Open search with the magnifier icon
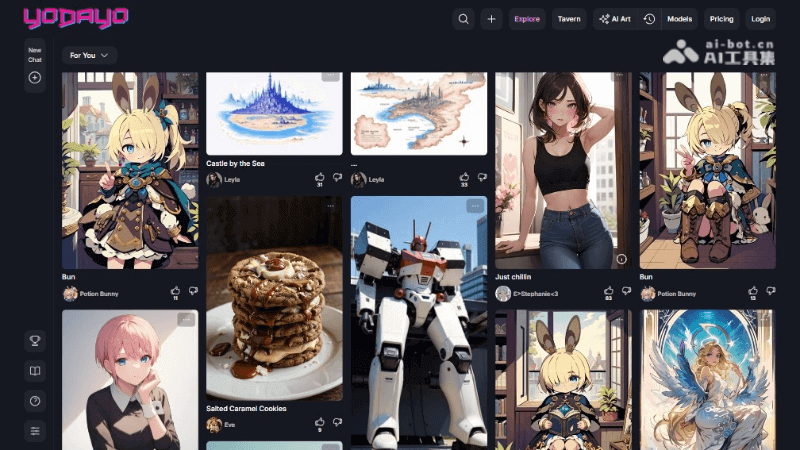 [463, 19]
